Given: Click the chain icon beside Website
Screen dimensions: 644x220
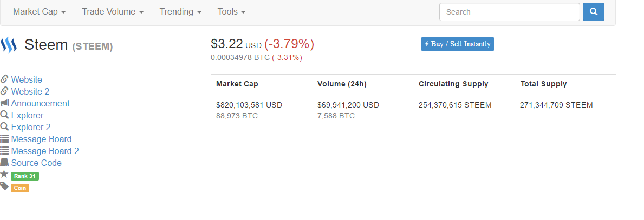Looking at the screenshot, I should [4, 79].
